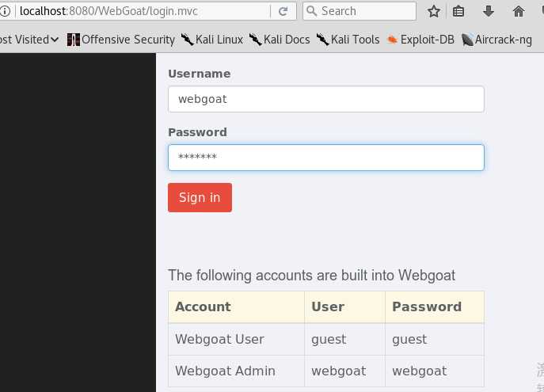Viewport: 544px width, 392px height.
Task: Select the Webgoat Admin table row
Action: [325, 371]
